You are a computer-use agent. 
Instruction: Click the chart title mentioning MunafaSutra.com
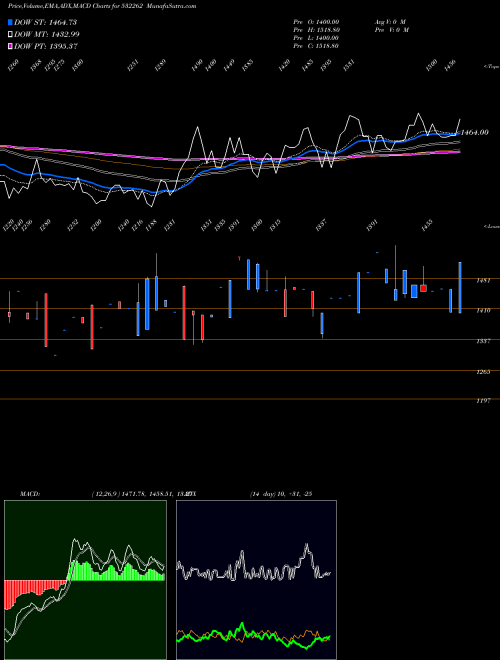point(102,6)
